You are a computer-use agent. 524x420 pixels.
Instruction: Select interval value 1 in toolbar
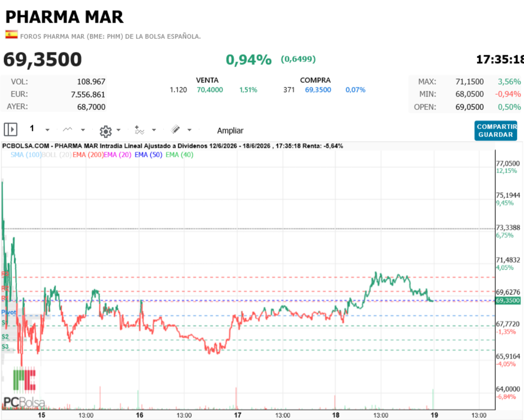[x=32, y=129]
